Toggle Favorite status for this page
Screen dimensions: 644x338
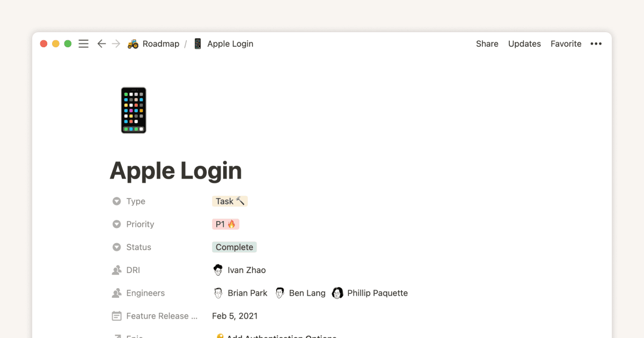point(566,43)
